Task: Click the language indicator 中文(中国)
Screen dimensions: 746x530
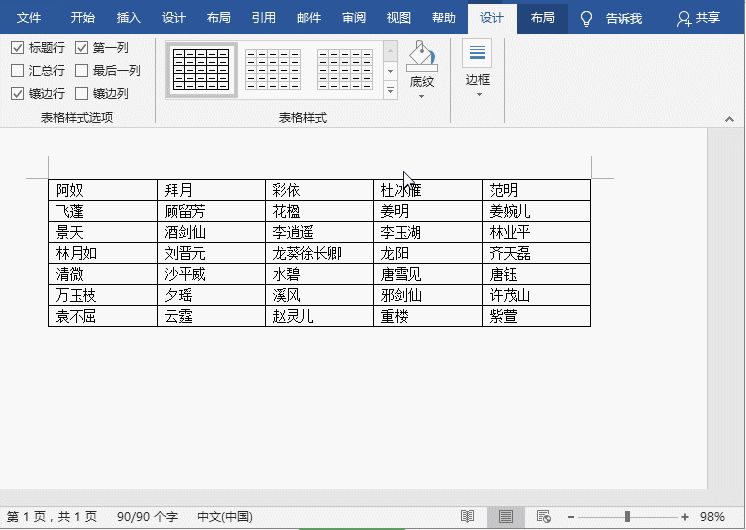Action: (x=225, y=517)
